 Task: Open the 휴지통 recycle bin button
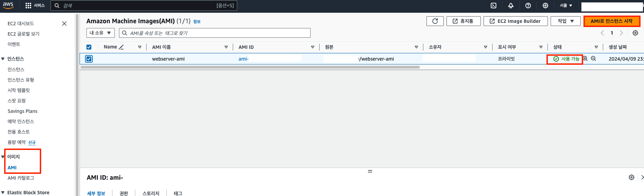tap(463, 21)
